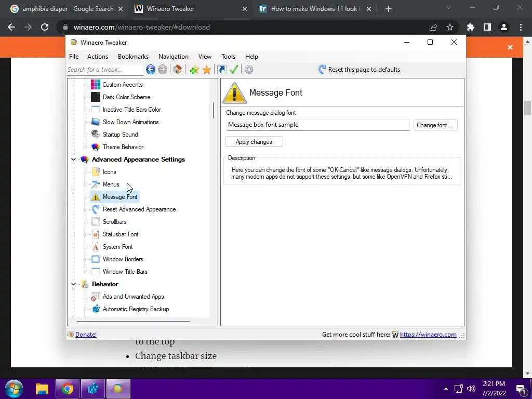Click the grey Forward navigation arrow in toolbar
This screenshot has width=532, height=399.
click(163, 70)
